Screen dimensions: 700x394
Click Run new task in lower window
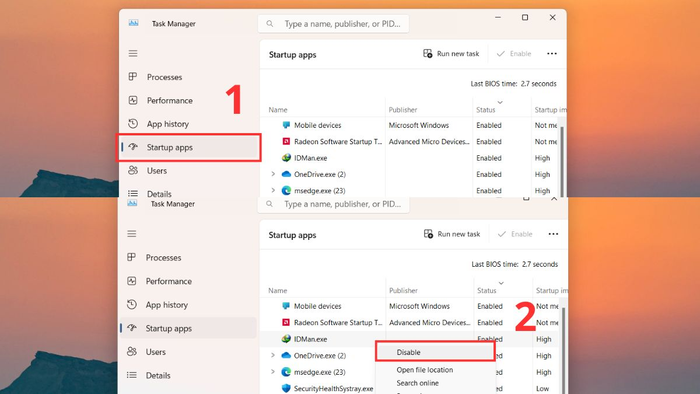[x=452, y=234]
